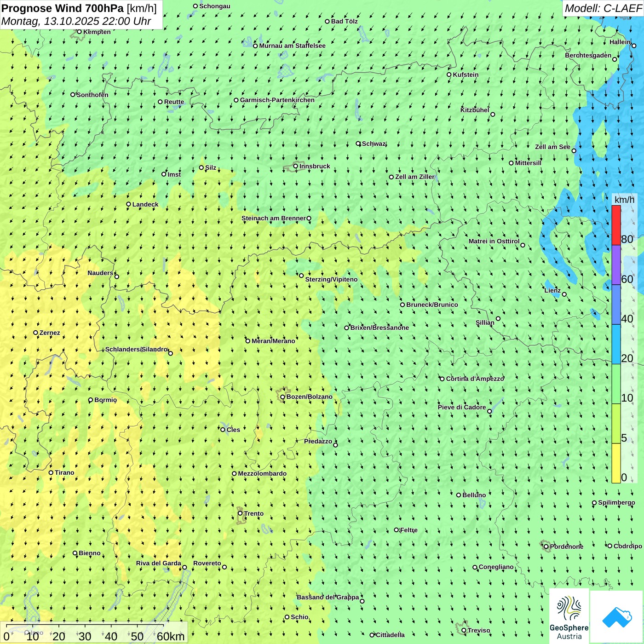Click the 'Berchtesgaden' label
644x644 pixels.
pyautogui.click(x=588, y=55)
